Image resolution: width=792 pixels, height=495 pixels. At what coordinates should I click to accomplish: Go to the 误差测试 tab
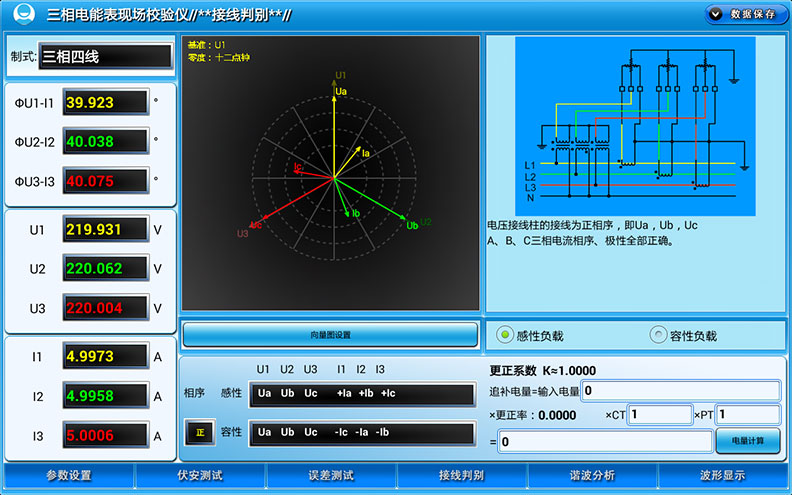pos(331,475)
